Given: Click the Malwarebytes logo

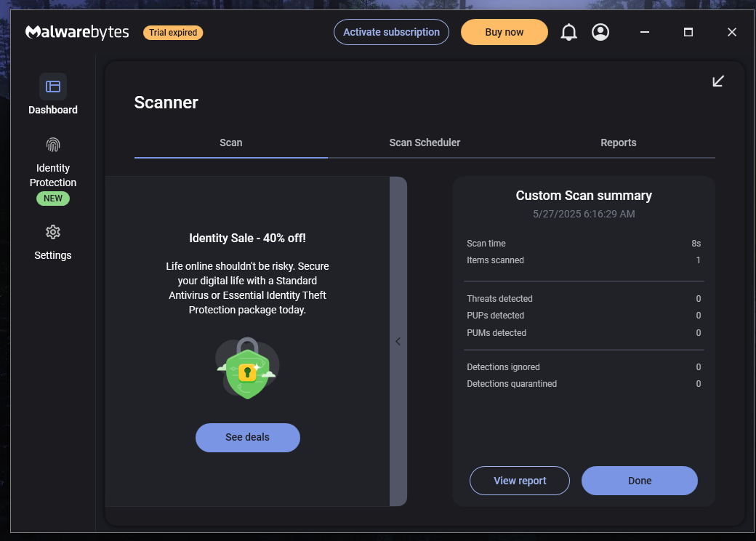Looking at the screenshot, I should pos(77,32).
